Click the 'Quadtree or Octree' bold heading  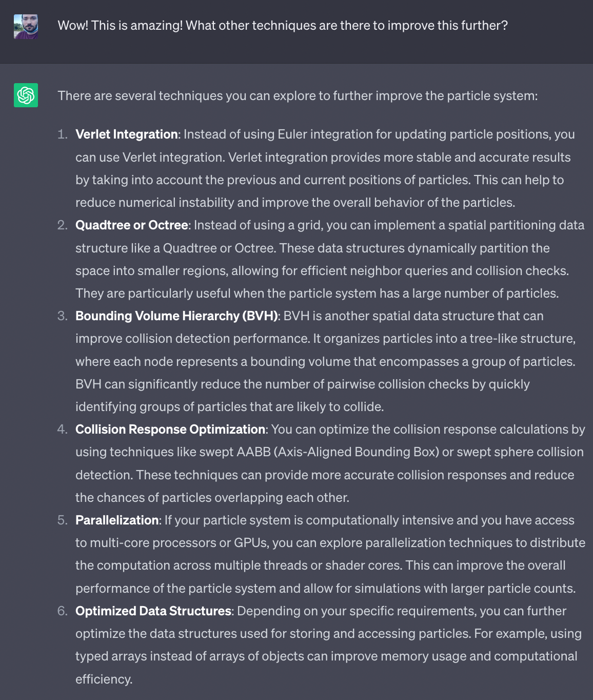pos(131,225)
